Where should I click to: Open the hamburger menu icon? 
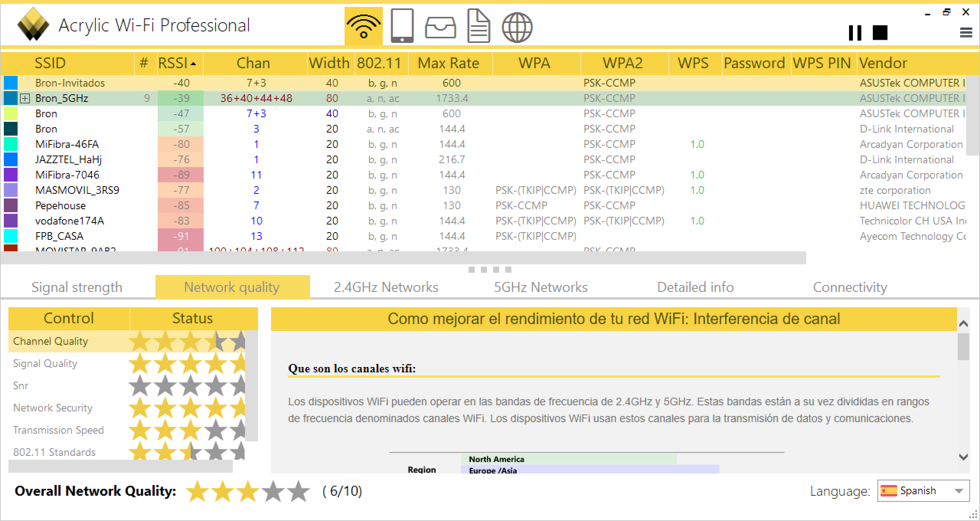coord(966,33)
